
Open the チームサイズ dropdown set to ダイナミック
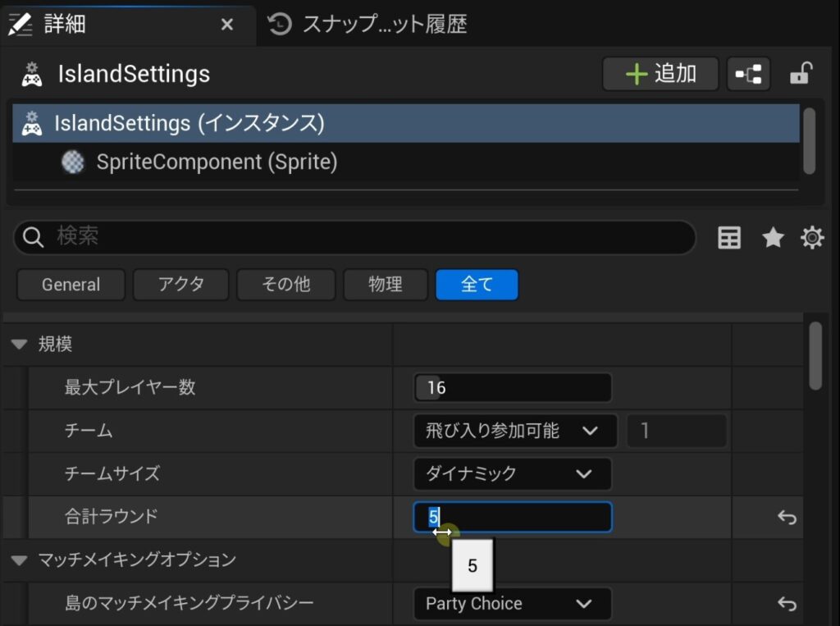click(512, 474)
